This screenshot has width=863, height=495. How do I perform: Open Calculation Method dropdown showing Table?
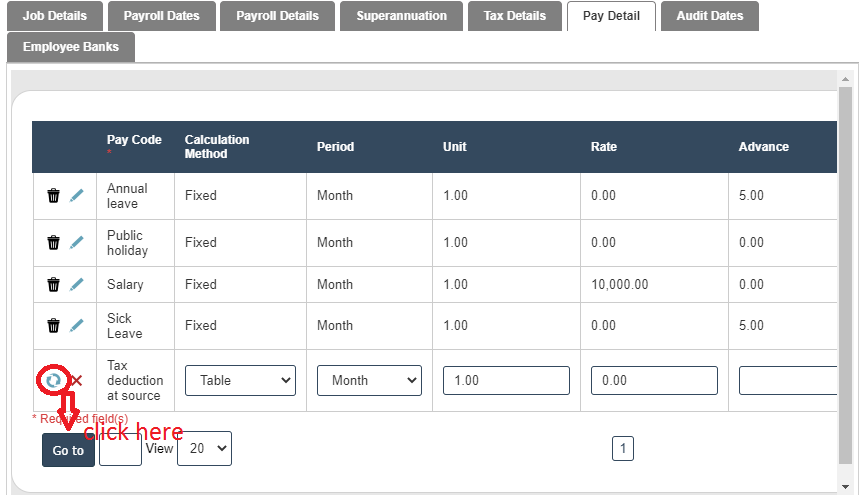point(240,380)
